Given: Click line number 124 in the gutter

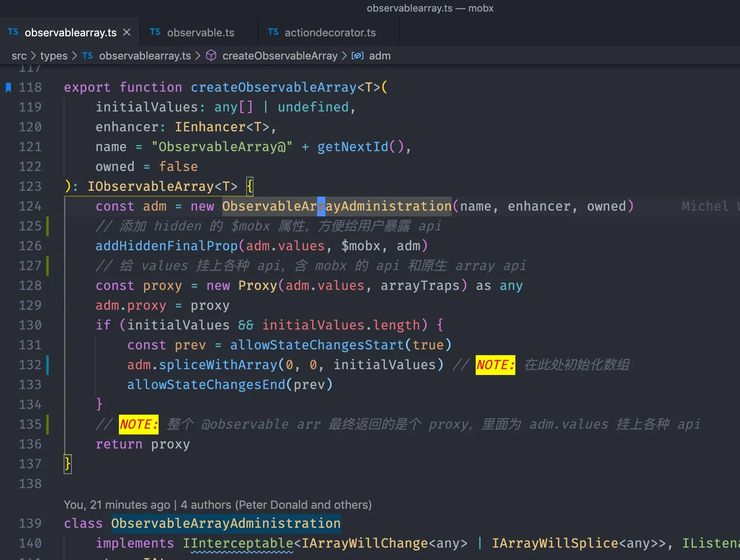Looking at the screenshot, I should pos(30,206).
